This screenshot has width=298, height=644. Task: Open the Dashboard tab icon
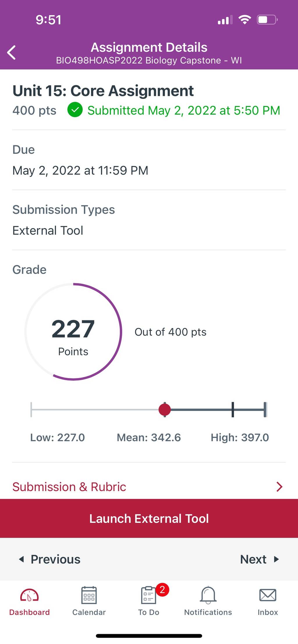(x=29, y=595)
